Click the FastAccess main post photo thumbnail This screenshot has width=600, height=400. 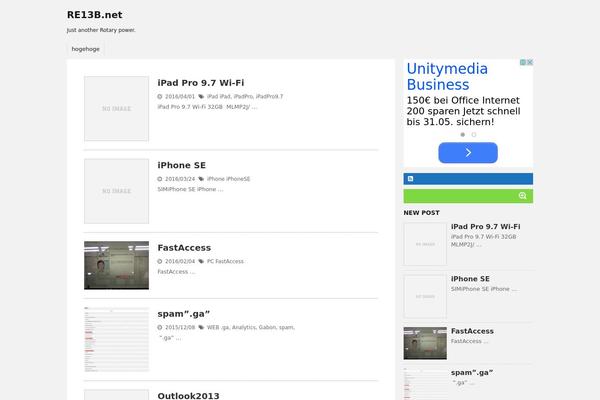(x=116, y=265)
